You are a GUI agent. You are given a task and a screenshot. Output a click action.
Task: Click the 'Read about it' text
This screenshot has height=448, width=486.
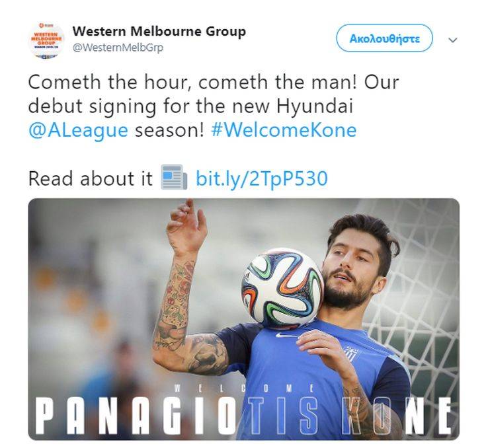90,179
